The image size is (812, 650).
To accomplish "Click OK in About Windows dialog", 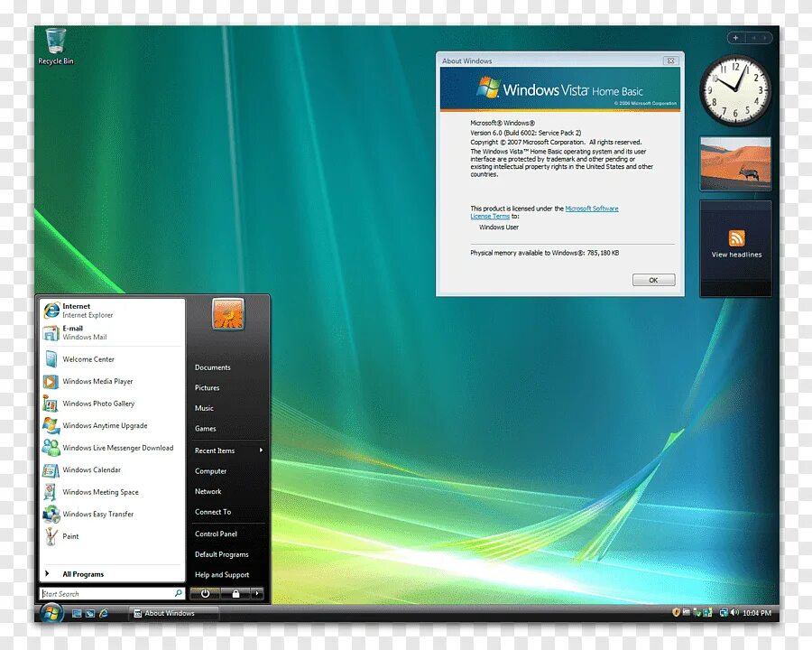I will point(653,280).
